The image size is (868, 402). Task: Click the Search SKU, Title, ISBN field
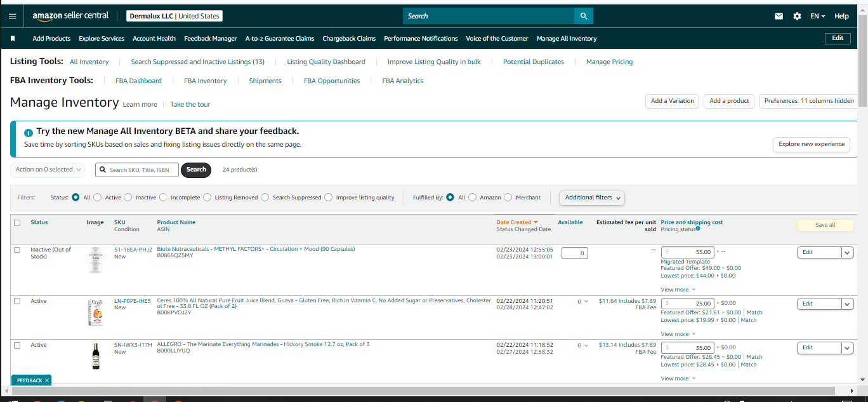[137, 170]
